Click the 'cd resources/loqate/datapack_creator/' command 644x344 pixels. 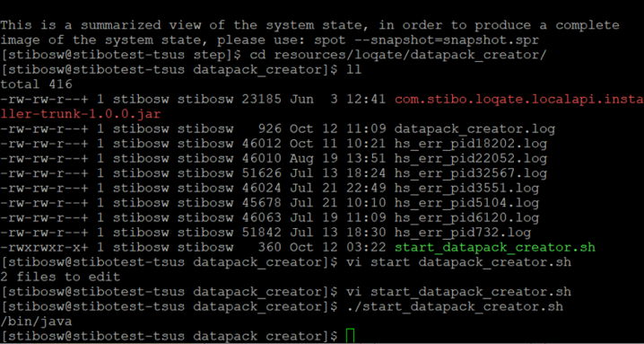[x=397, y=55]
